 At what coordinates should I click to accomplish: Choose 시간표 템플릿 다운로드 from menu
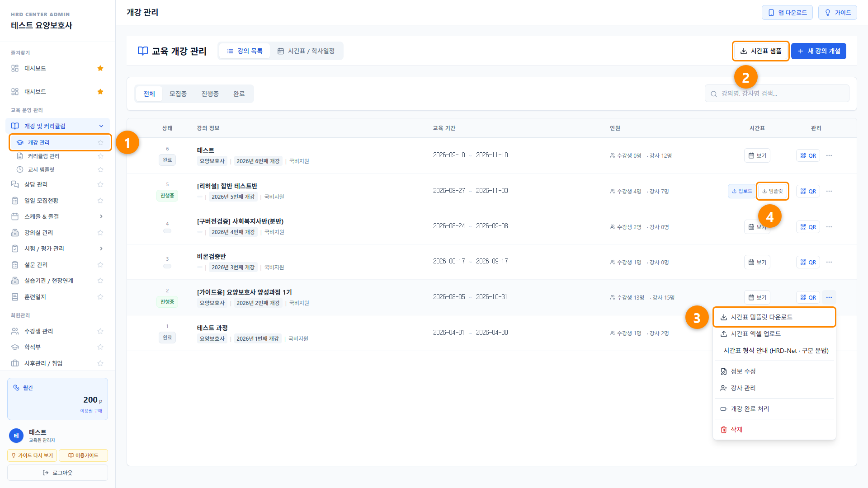(774, 317)
